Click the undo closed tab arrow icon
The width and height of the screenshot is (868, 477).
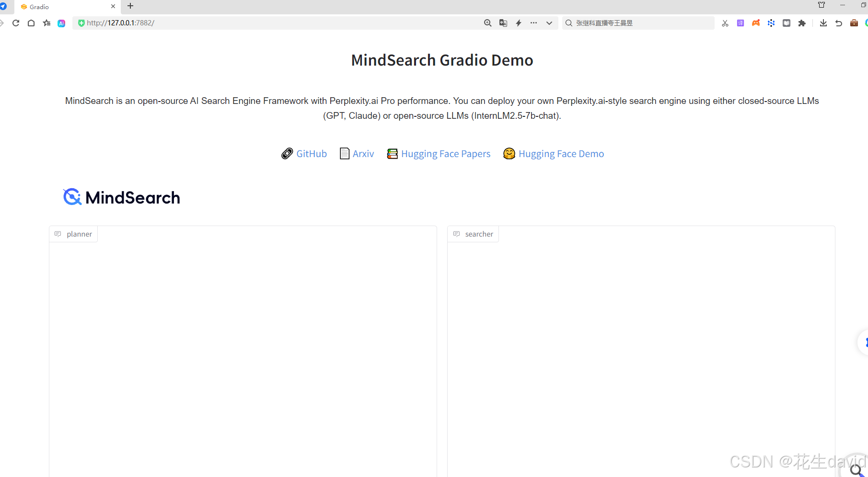point(839,23)
